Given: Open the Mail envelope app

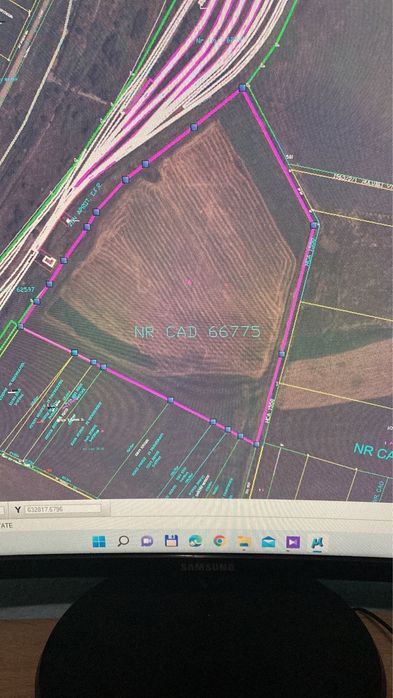Looking at the screenshot, I should [x=268, y=542].
